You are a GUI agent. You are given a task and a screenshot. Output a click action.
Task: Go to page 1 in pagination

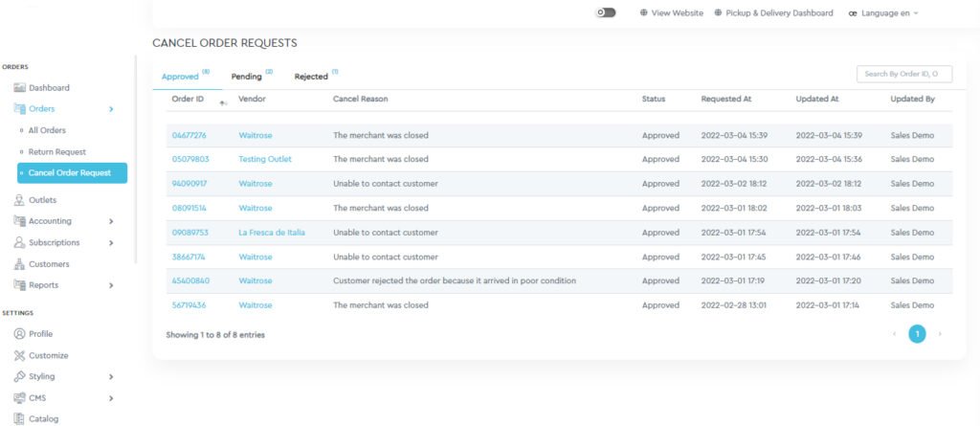[917, 334]
